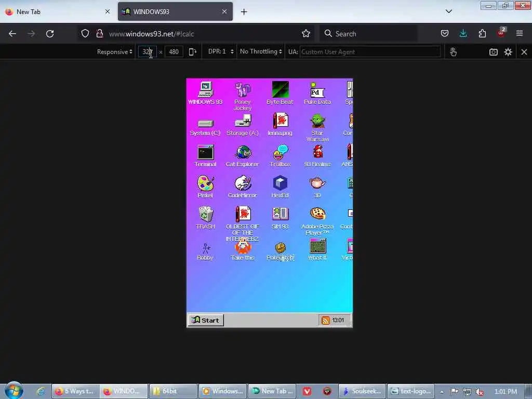Click the muted volume tray icon
This screenshot has width=532, height=399.
tap(479, 392)
